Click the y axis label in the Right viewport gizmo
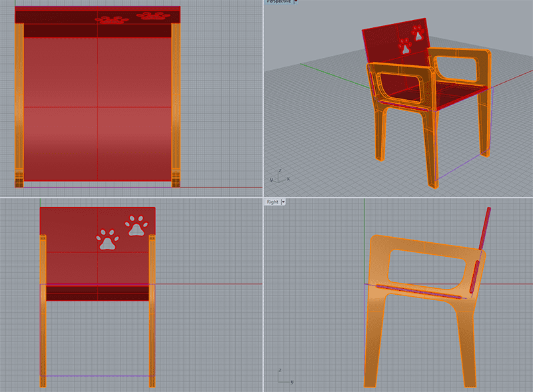The width and height of the screenshot is (533, 392). (292, 382)
